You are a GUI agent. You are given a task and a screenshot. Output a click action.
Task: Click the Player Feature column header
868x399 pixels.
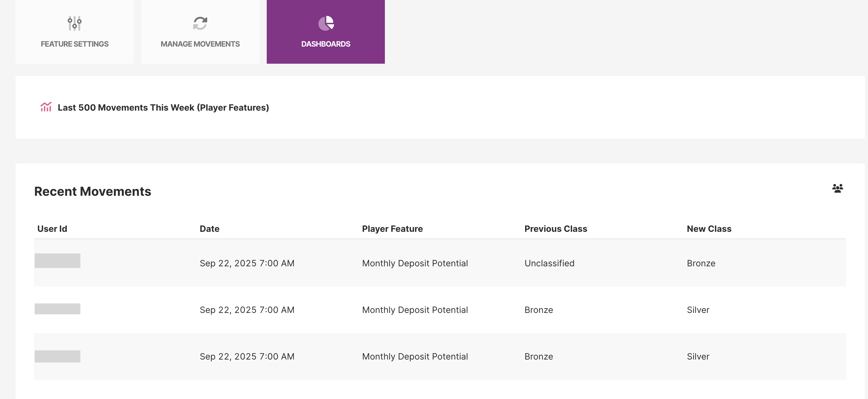[392, 229]
